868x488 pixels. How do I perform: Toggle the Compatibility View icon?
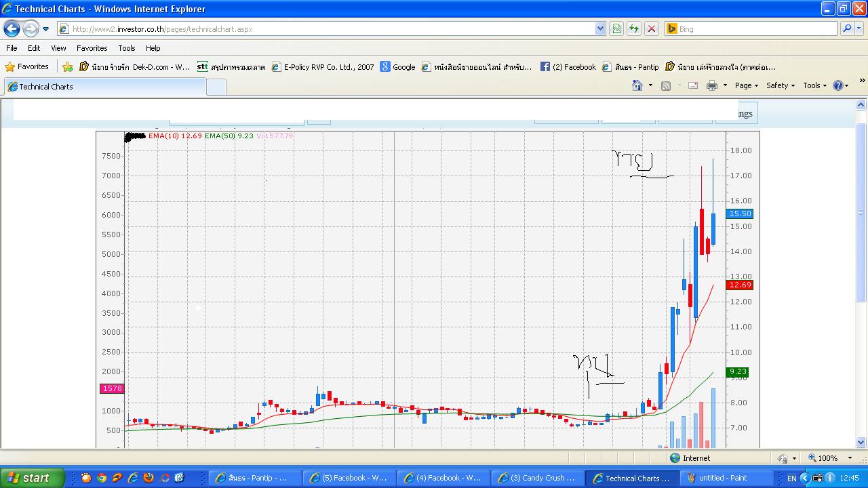point(616,29)
